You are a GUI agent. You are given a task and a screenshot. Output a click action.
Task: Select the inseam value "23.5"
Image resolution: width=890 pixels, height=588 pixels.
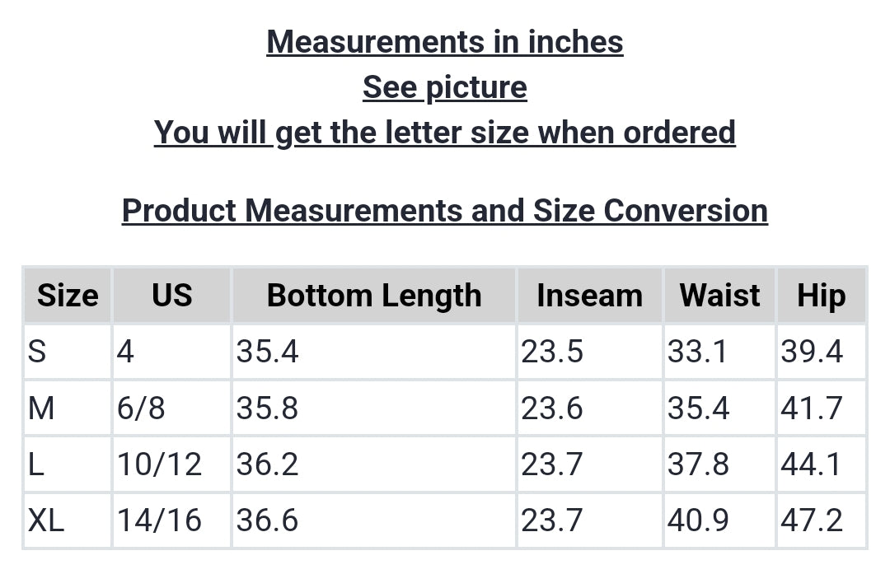552,352
